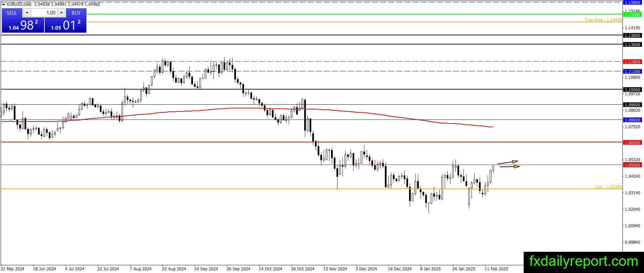Viewport: 644px width, 273px height.
Task: Click the red 1.06500 price tag
Action: click(632, 142)
